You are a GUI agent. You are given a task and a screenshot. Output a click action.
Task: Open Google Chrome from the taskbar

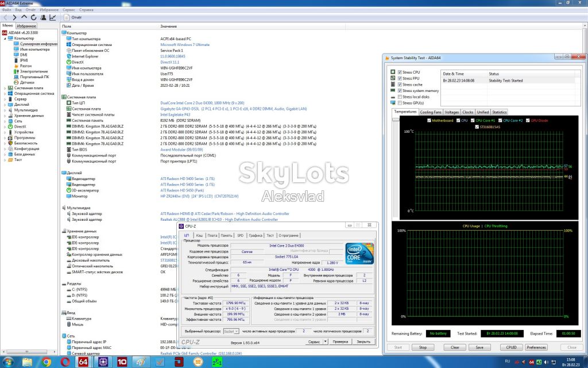click(x=46, y=362)
